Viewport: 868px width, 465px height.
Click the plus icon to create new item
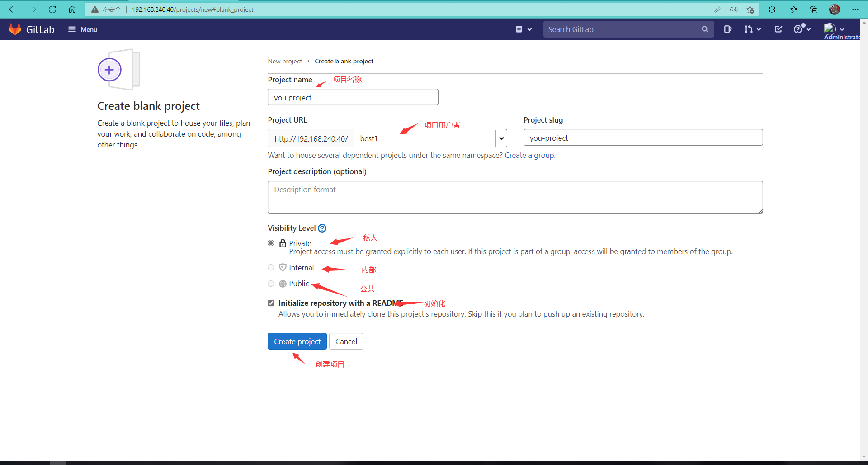[x=519, y=29]
